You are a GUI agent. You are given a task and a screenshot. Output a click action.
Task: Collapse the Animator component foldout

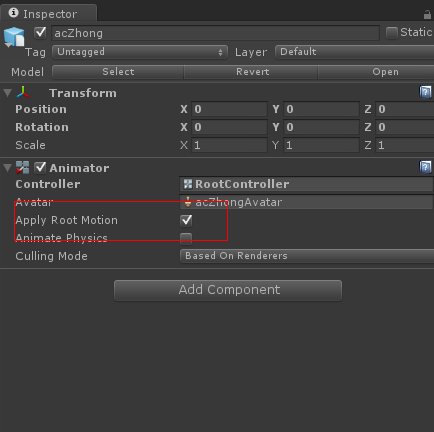7,168
